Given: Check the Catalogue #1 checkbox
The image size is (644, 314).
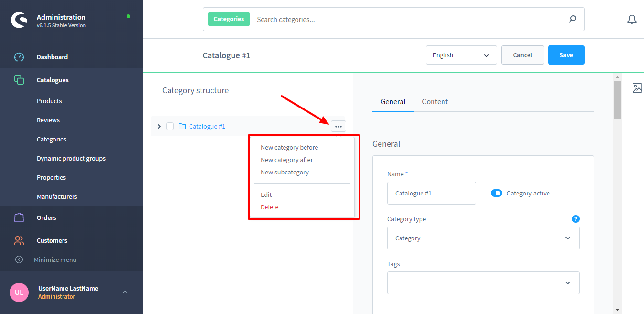Looking at the screenshot, I should (170, 126).
